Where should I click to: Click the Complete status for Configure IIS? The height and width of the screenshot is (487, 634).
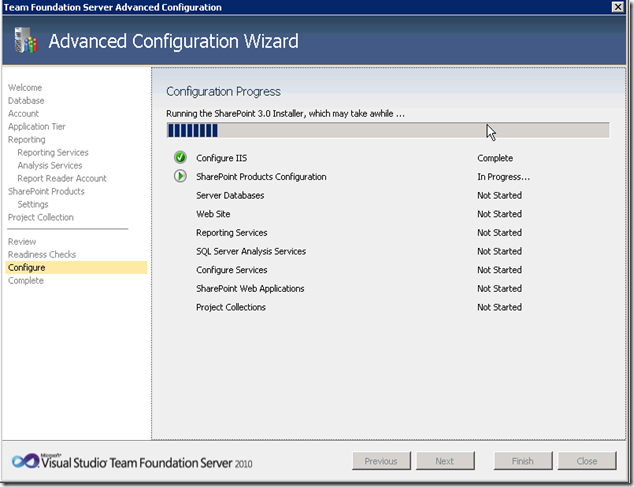pos(495,158)
